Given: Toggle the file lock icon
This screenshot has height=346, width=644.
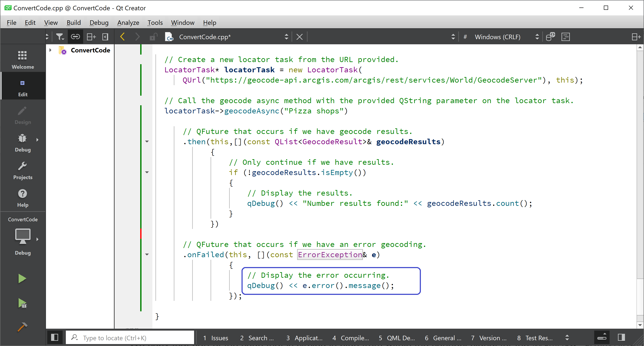Looking at the screenshot, I should coord(153,37).
